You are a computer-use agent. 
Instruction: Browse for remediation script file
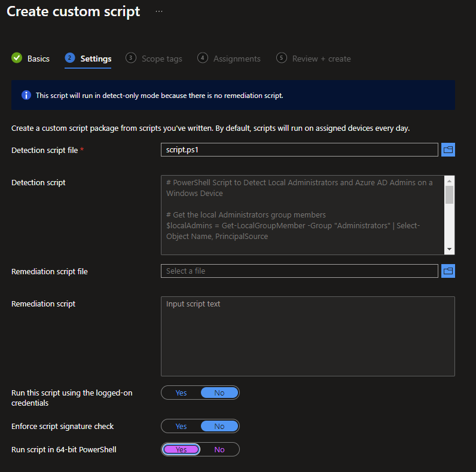(448, 271)
